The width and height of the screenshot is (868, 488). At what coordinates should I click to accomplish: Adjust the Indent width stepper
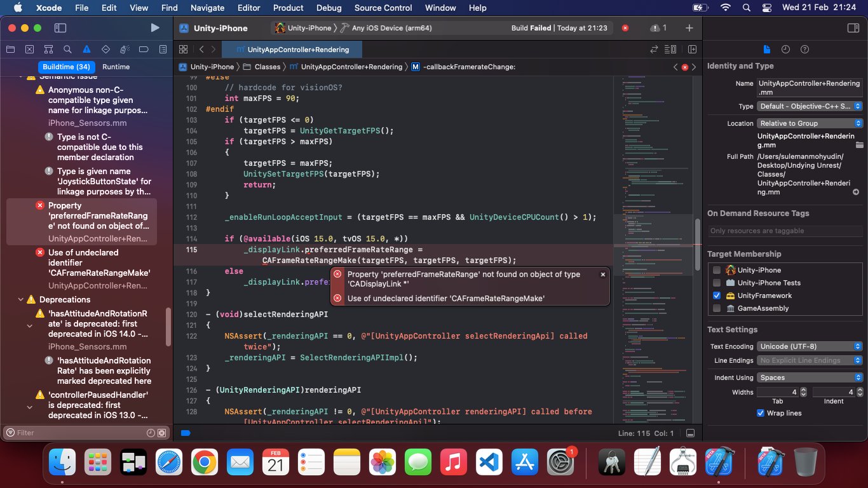858,392
